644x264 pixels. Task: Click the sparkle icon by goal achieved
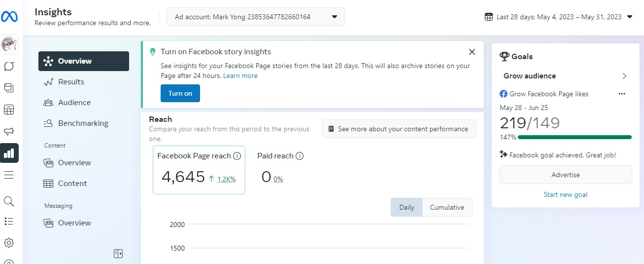click(504, 154)
